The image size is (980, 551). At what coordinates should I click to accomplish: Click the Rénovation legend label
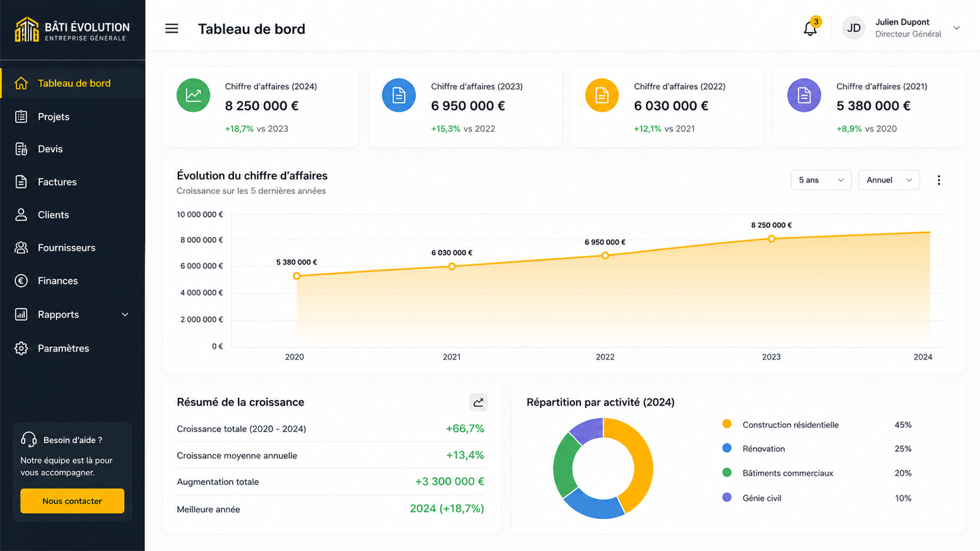(x=764, y=449)
